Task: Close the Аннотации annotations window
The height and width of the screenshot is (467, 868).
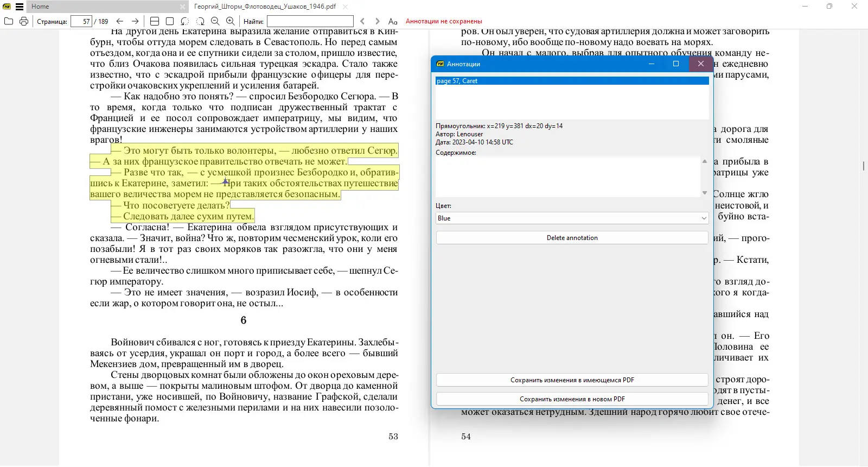Action: coord(701,64)
